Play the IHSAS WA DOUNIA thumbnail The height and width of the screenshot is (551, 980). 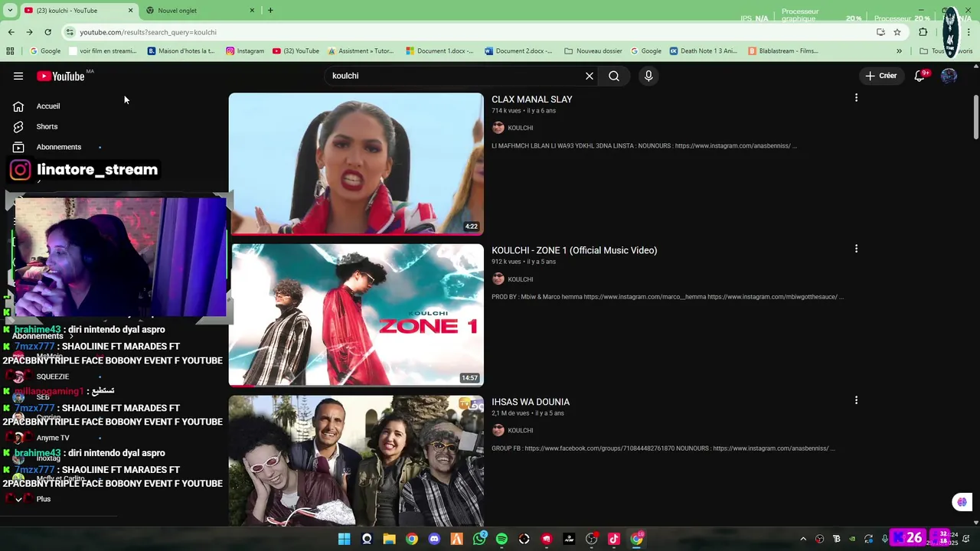(x=356, y=461)
